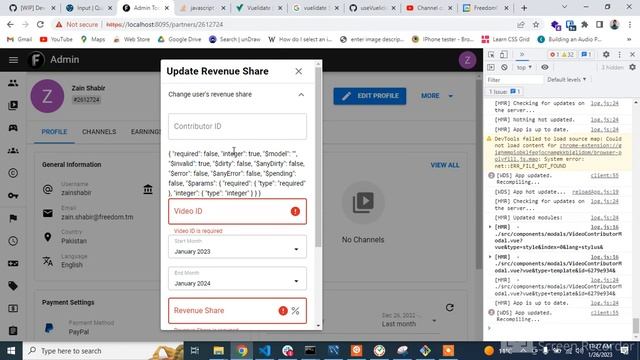The height and width of the screenshot is (360, 640).
Task: Open Visual Studio Code from the taskbar
Action: pyautogui.click(x=264, y=351)
